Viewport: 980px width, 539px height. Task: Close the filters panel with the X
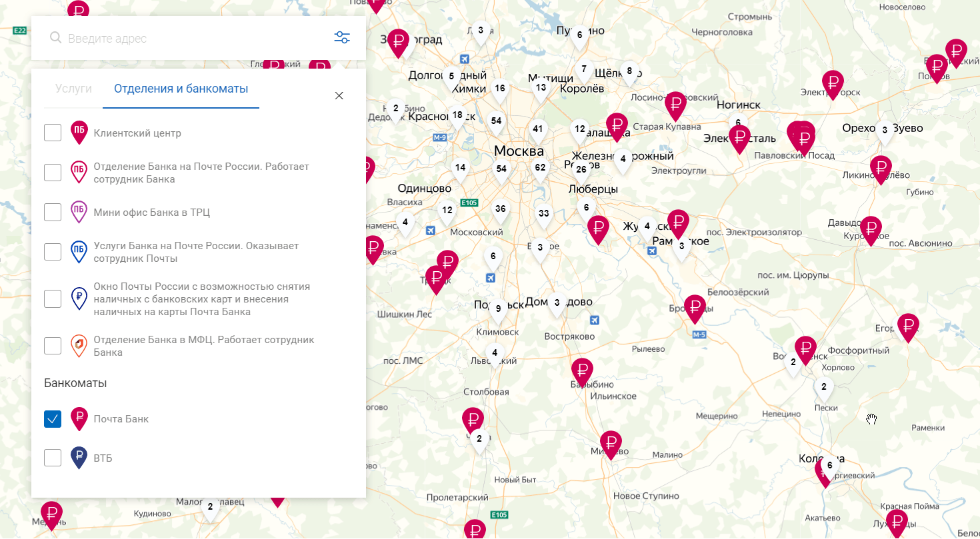pos(339,95)
